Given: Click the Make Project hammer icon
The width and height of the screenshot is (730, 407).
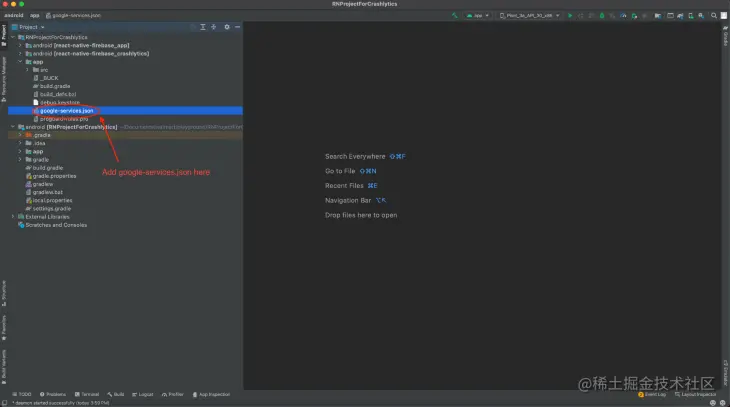Looking at the screenshot, I should tap(454, 15).
